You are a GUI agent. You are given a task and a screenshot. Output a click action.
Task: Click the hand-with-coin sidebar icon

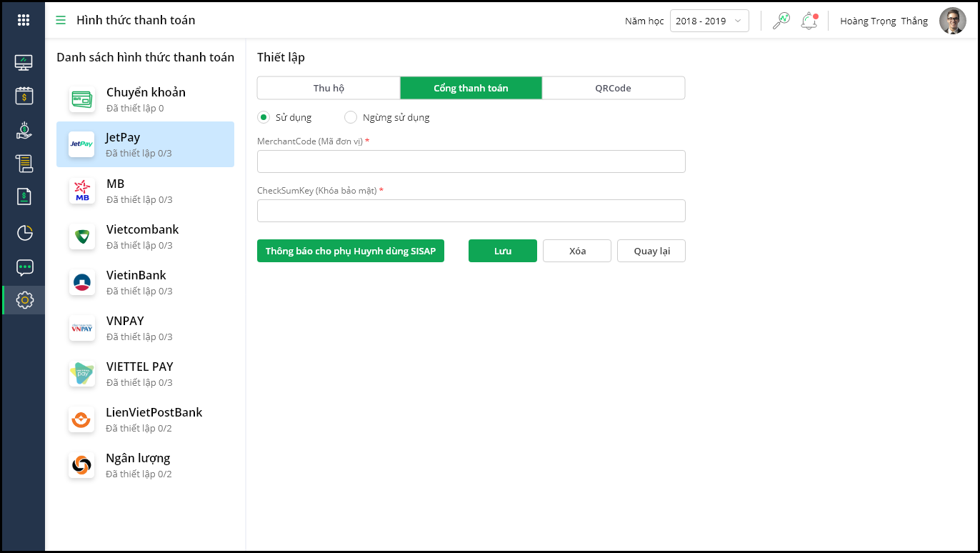[24, 130]
